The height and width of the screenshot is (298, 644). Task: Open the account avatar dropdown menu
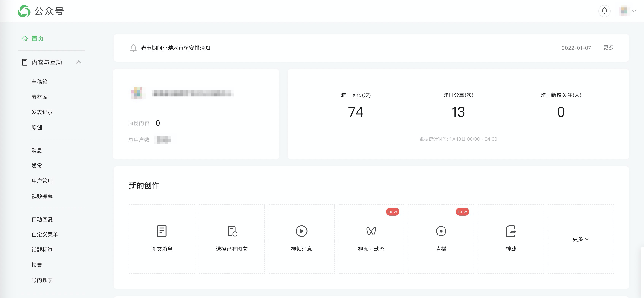coord(634,11)
